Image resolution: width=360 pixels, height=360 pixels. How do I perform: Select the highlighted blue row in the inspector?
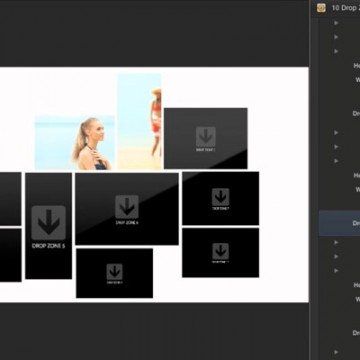coord(339,223)
